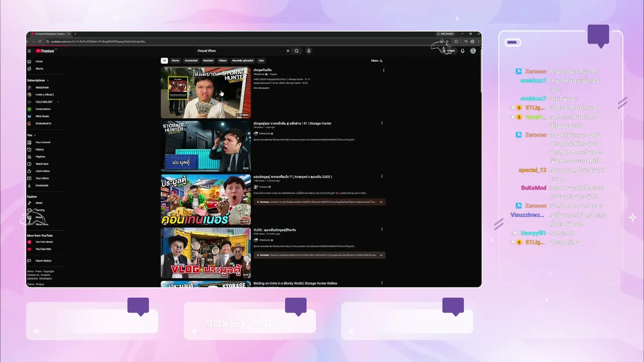This screenshot has height=362, width=644.
Task: Click in the YouTube search field
Action: click(240, 51)
